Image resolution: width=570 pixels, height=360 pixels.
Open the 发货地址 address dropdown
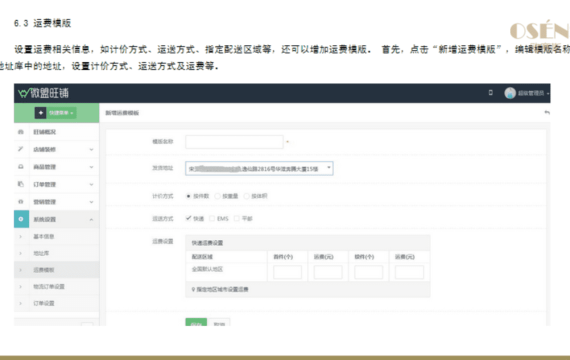coord(259,168)
